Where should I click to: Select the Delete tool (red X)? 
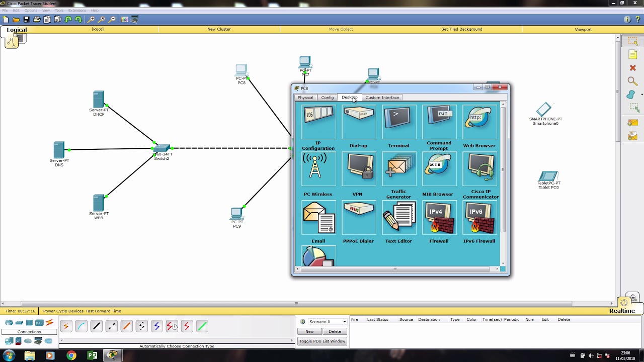(x=632, y=68)
